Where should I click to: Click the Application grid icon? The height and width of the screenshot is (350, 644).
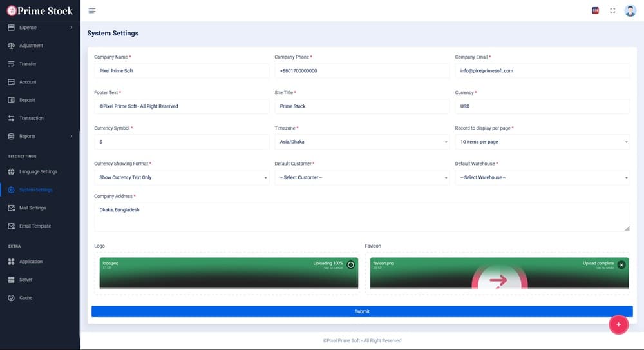coord(11,262)
